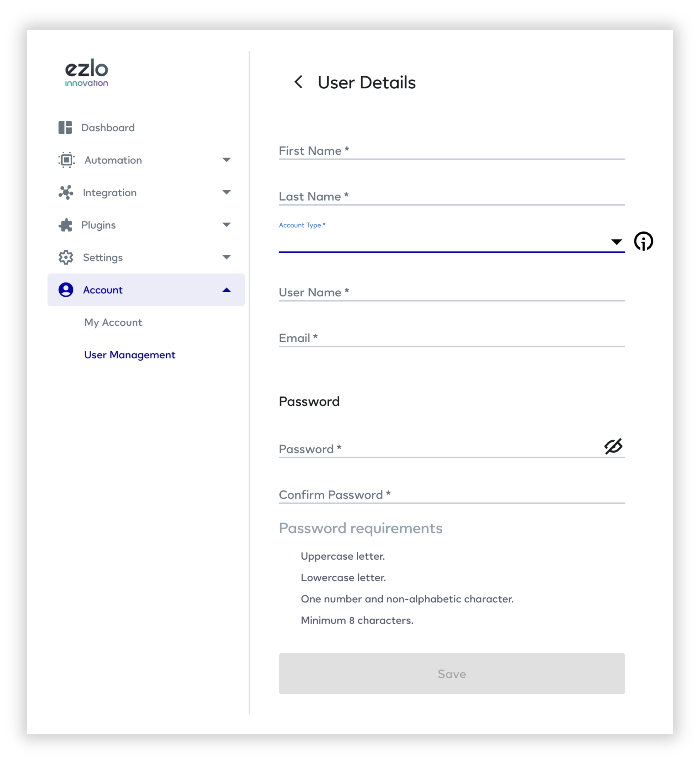The height and width of the screenshot is (764, 700).
Task: Collapse the Account section arrow
Action: coord(227,290)
